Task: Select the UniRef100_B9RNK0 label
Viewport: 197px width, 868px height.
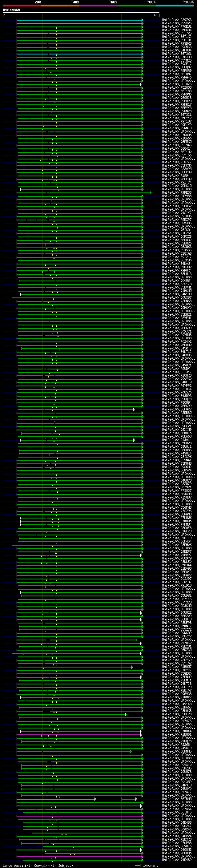Action: point(177,111)
